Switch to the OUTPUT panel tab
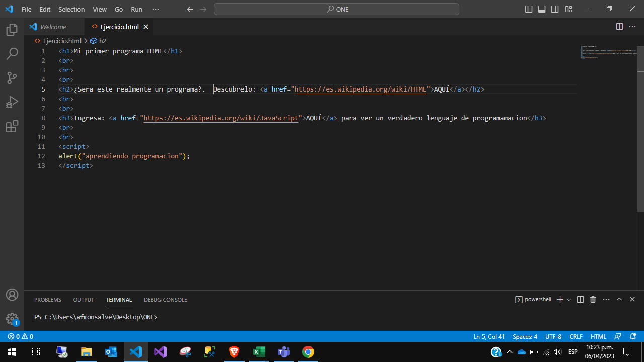Viewport: 644px width, 362px height. 84,300
